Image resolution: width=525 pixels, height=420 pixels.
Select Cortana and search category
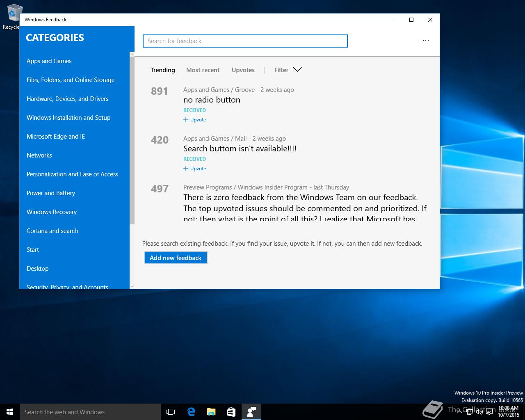click(x=52, y=231)
